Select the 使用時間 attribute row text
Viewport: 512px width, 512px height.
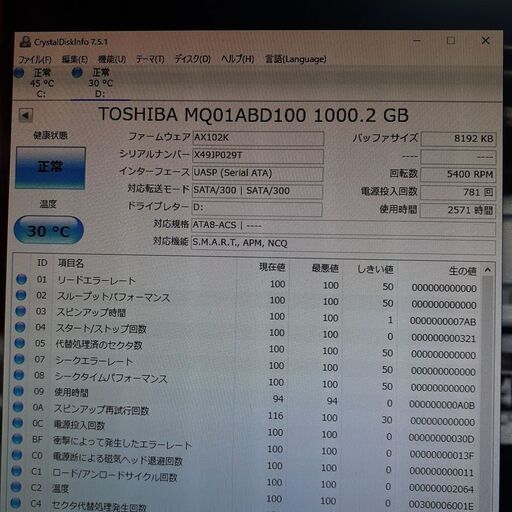[x=71, y=392]
